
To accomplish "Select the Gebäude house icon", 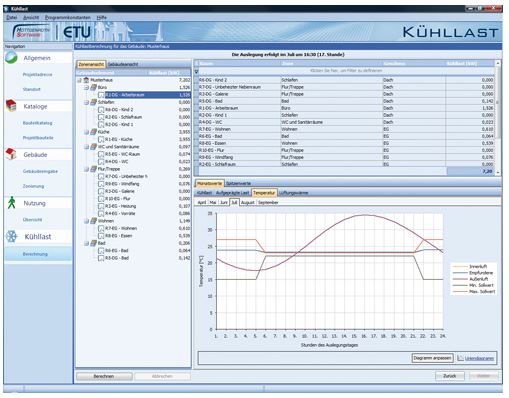I will tap(11, 154).
